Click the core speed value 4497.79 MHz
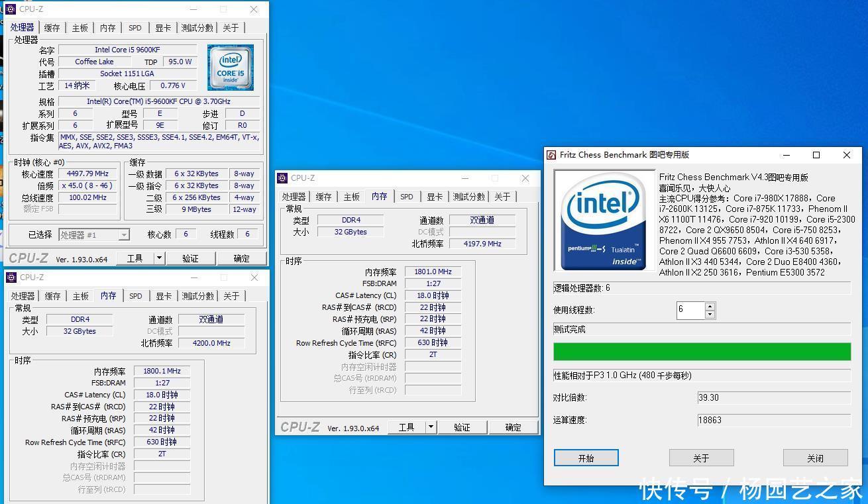Viewport: 868px width, 504px height. point(88,174)
